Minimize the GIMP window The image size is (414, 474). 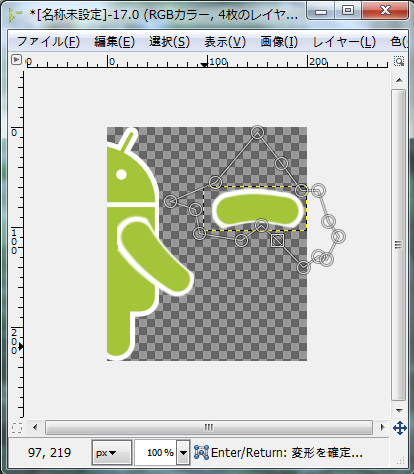(321, 12)
